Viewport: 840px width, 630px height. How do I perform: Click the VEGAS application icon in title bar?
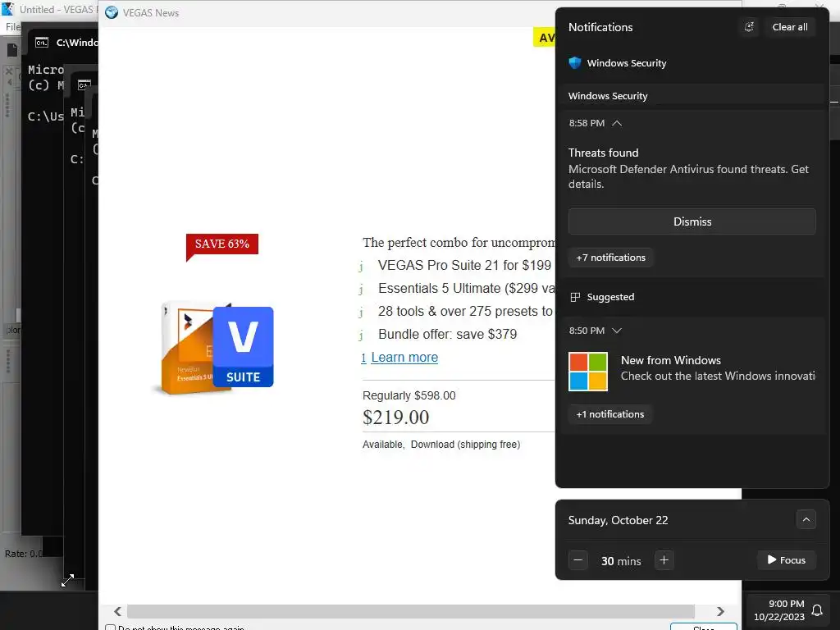(8, 9)
